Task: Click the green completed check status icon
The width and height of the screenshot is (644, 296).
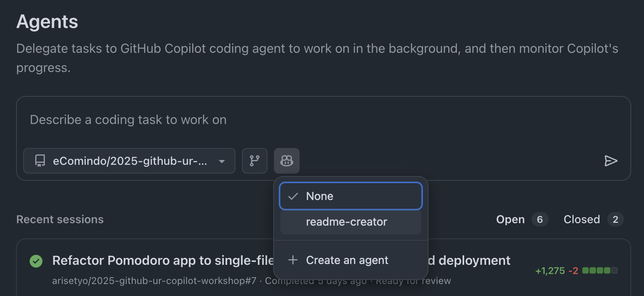Action: click(36, 261)
